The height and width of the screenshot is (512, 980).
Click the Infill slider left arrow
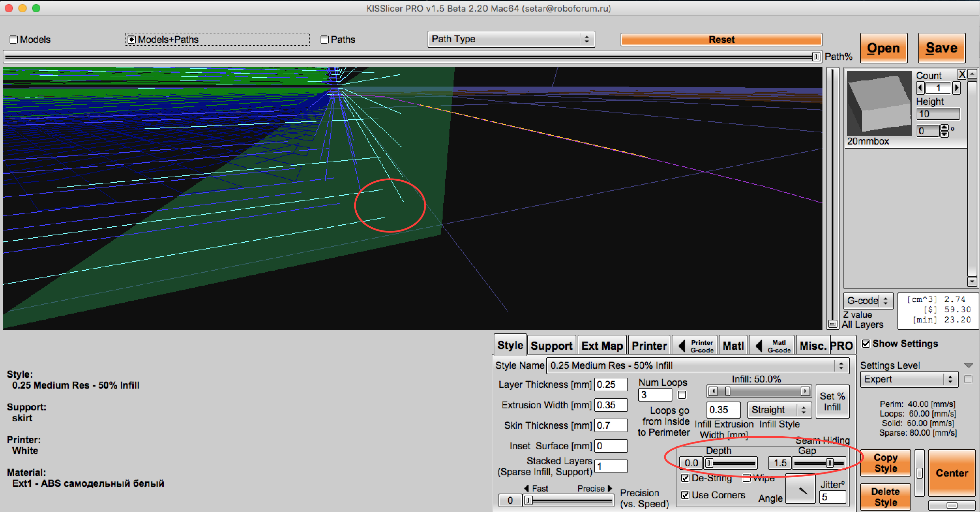coord(713,391)
